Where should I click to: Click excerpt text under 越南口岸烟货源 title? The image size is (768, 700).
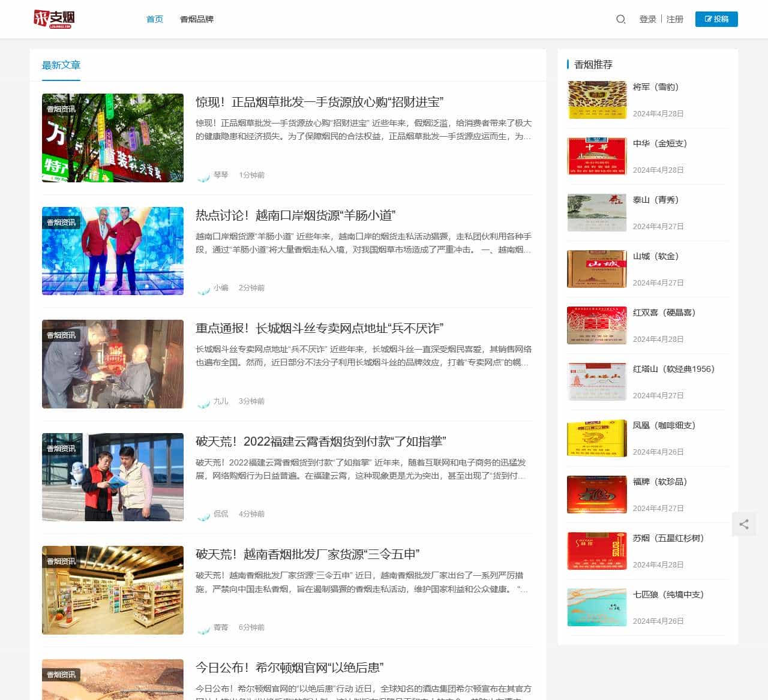click(364, 243)
